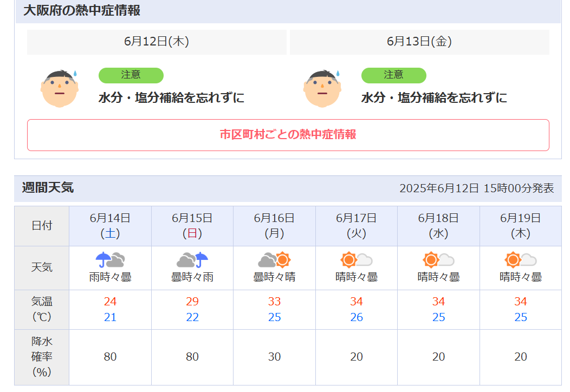Click the sun and cloud icon for 6月19日

point(521,260)
